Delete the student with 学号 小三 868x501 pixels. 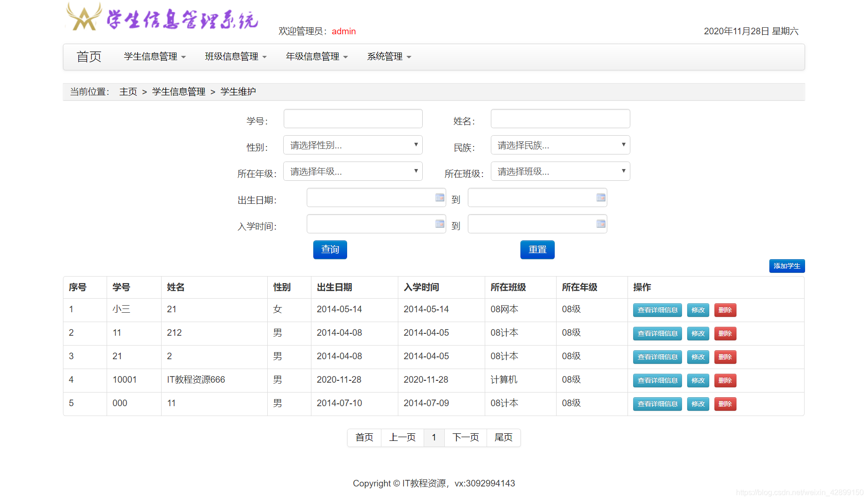(x=725, y=310)
